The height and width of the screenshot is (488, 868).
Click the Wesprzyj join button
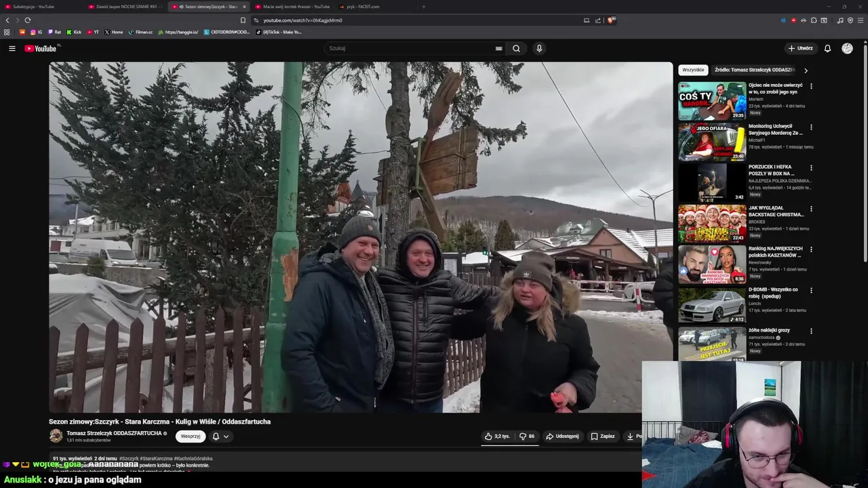[191, 436]
